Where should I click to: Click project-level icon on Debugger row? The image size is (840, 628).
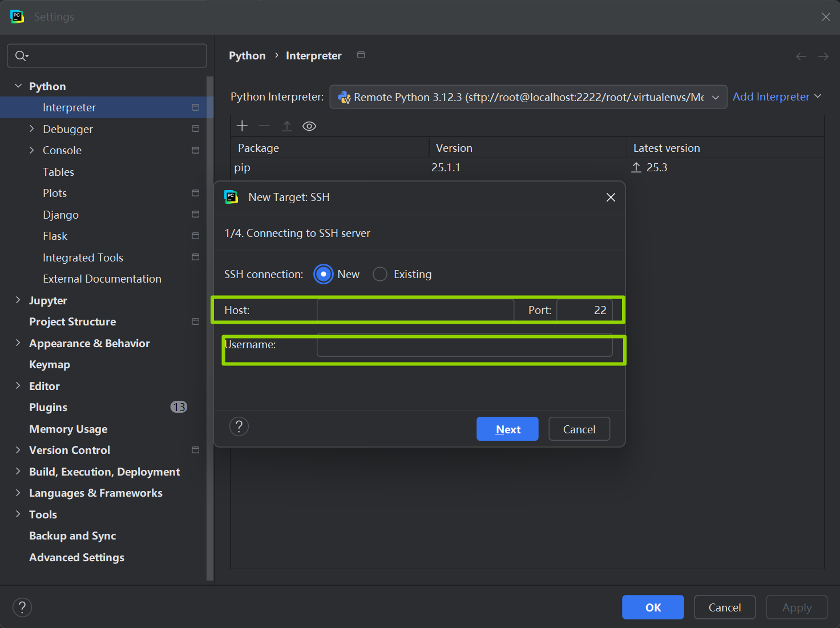(x=195, y=129)
